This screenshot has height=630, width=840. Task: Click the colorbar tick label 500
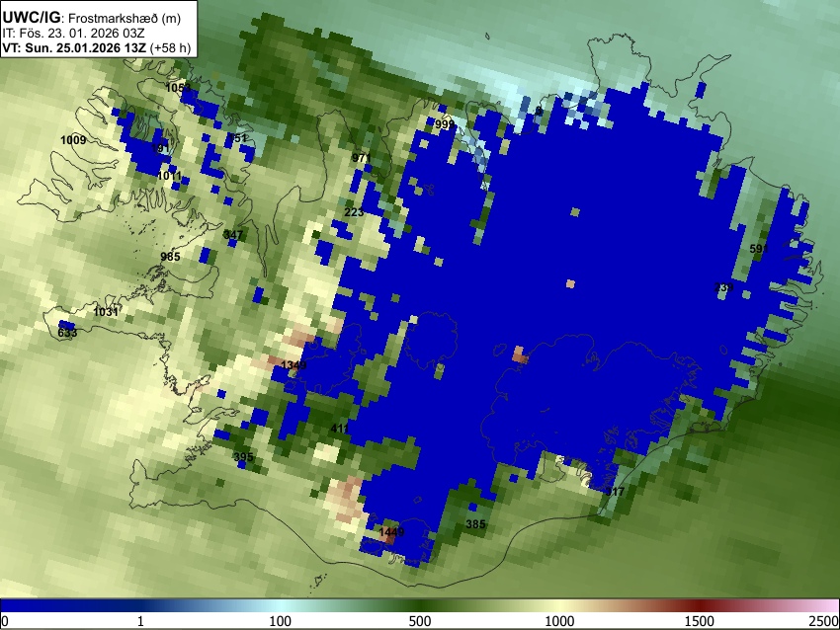[420, 621]
